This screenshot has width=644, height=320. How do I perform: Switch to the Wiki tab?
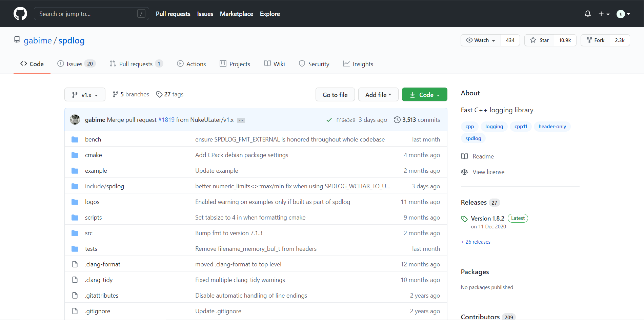pos(274,64)
